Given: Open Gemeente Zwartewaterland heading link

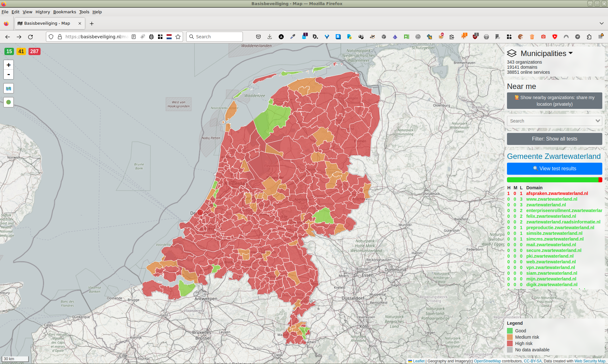Looking at the screenshot, I should (x=554, y=156).
